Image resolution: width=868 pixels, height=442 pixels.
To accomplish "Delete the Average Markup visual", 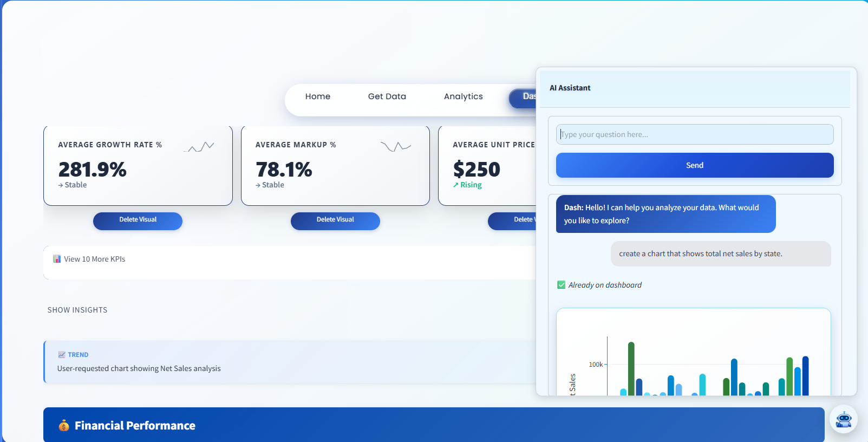I will pos(335,220).
